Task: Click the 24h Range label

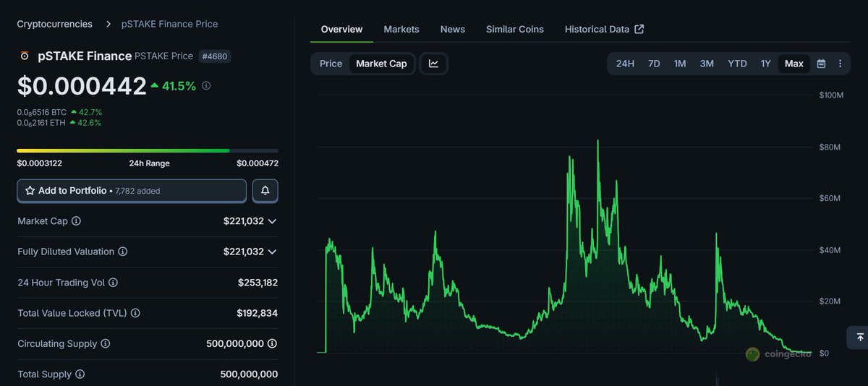Action: (x=149, y=163)
